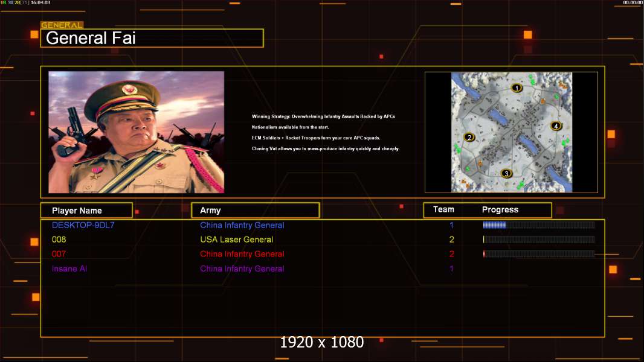Click the General Fai name field

(152, 38)
